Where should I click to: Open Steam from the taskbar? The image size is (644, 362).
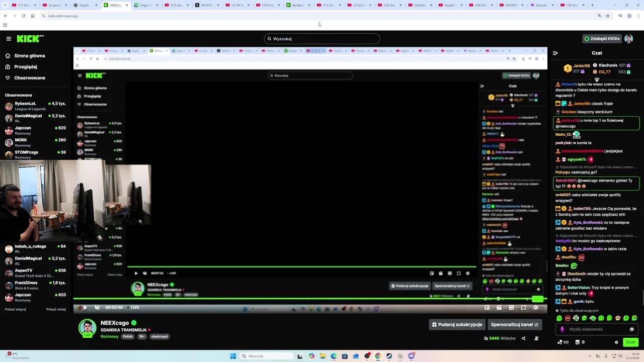389,356
